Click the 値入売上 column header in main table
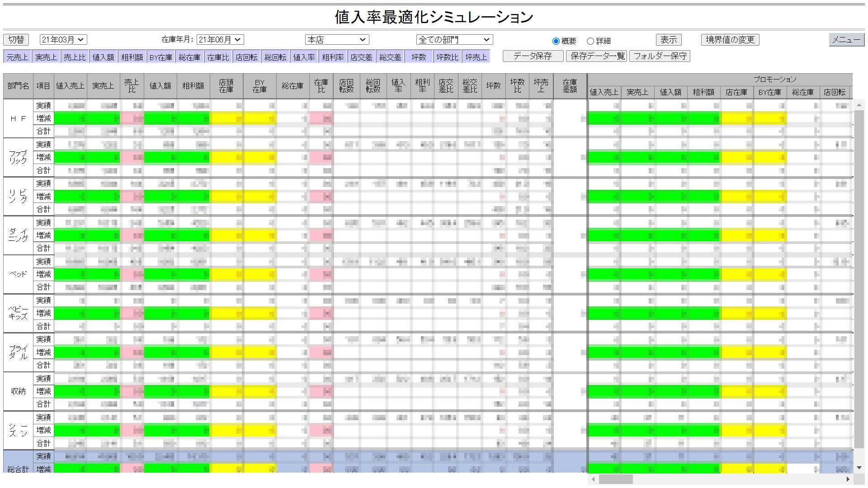Image resolution: width=868 pixels, height=488 pixels. click(x=71, y=86)
